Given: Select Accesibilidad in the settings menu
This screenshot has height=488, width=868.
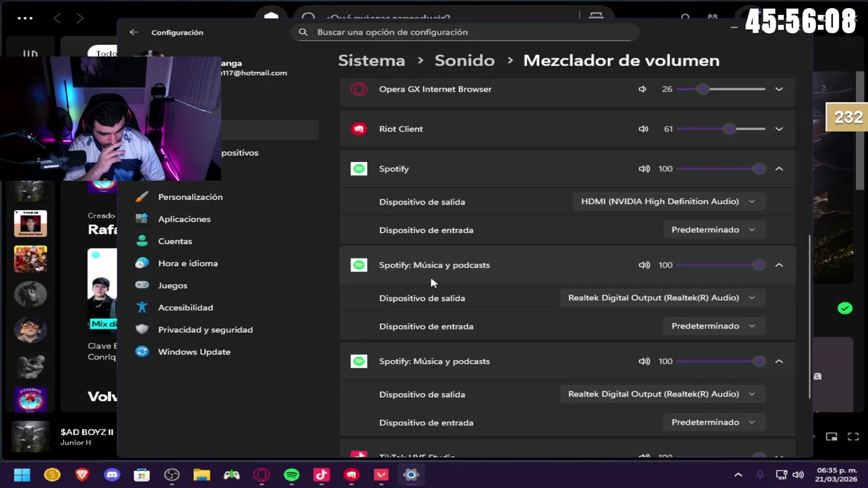Looking at the screenshot, I should coord(186,308).
